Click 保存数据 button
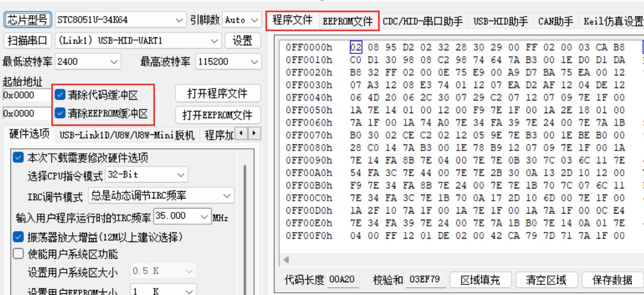 (x=612, y=280)
